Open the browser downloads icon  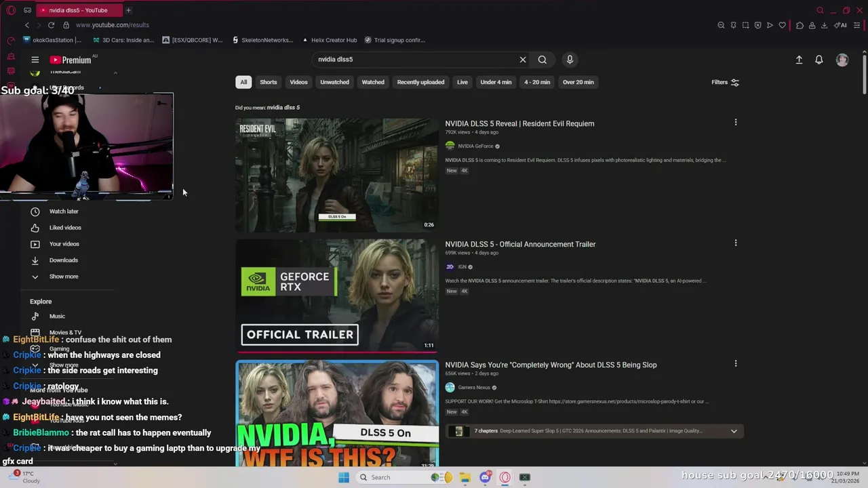tap(824, 25)
